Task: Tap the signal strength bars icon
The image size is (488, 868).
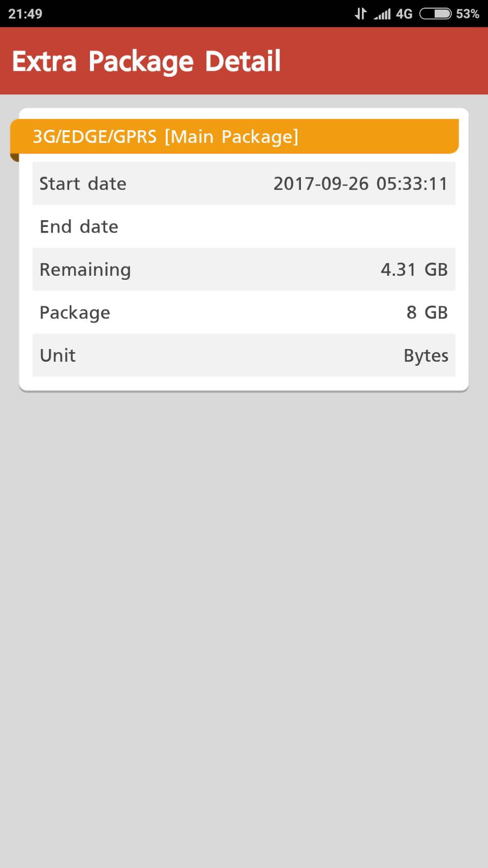Action: (382, 14)
